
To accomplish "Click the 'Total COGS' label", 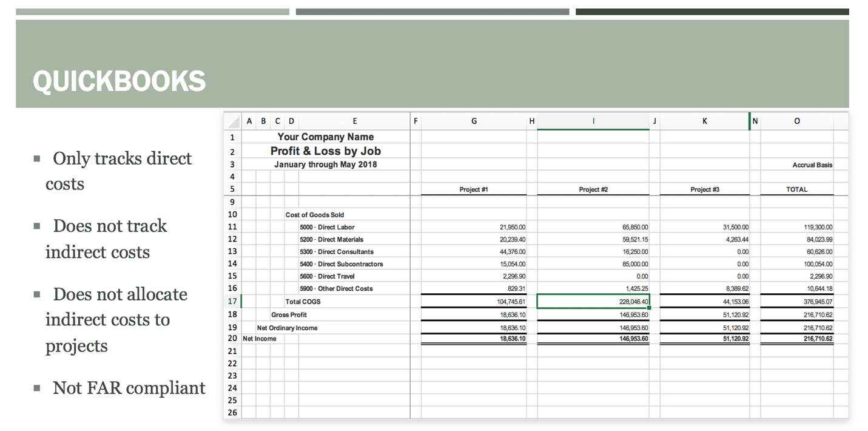I will 303,302.
